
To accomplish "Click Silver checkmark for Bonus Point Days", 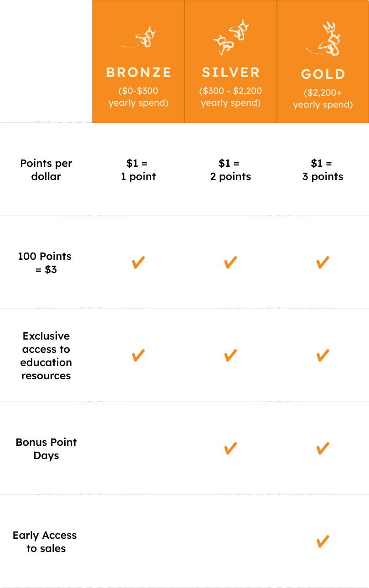I will pyautogui.click(x=231, y=449).
